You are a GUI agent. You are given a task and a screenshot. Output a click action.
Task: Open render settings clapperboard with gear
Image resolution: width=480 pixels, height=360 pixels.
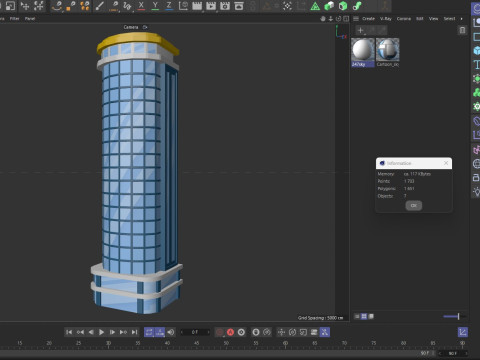pos(225,6)
